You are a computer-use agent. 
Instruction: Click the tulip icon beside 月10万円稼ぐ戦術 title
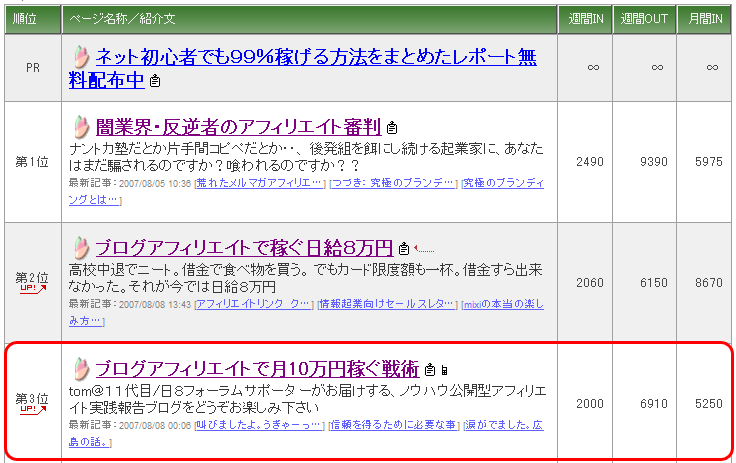[81, 369]
